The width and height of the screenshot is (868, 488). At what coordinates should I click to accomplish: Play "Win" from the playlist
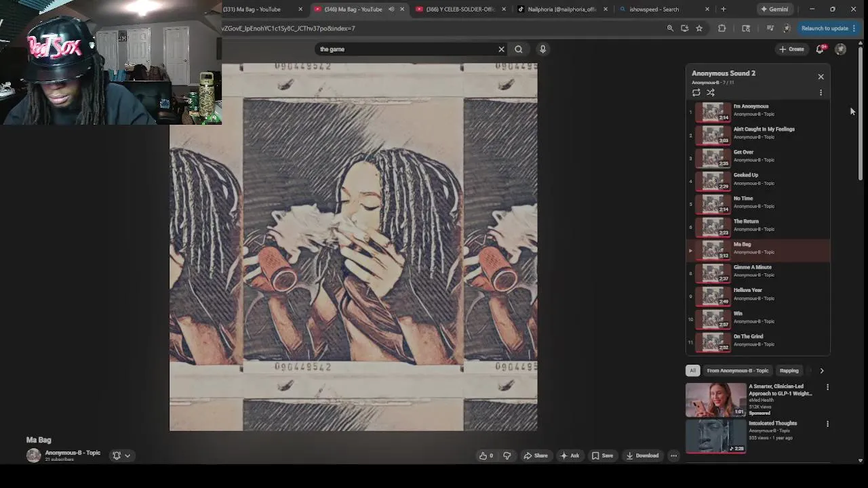point(758,318)
